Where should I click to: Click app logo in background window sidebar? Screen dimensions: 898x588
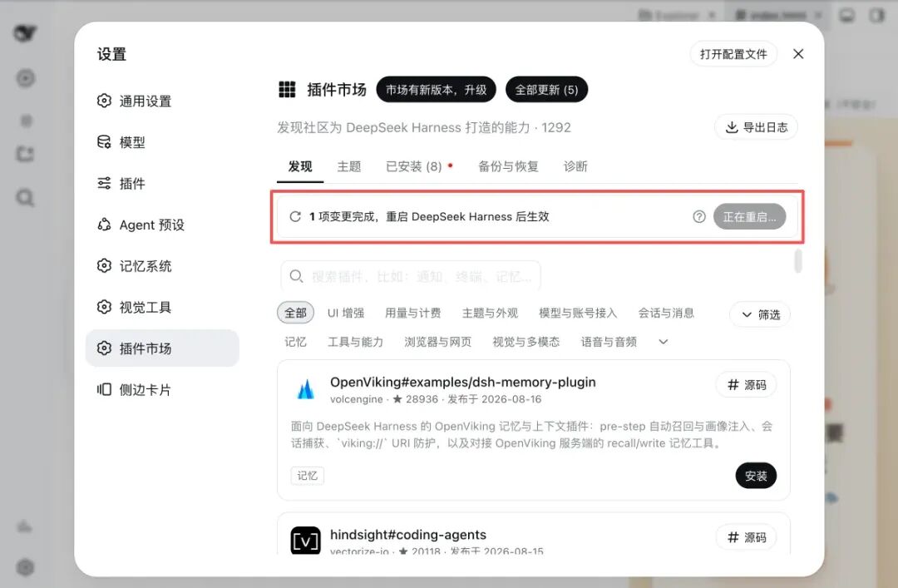(x=25, y=33)
